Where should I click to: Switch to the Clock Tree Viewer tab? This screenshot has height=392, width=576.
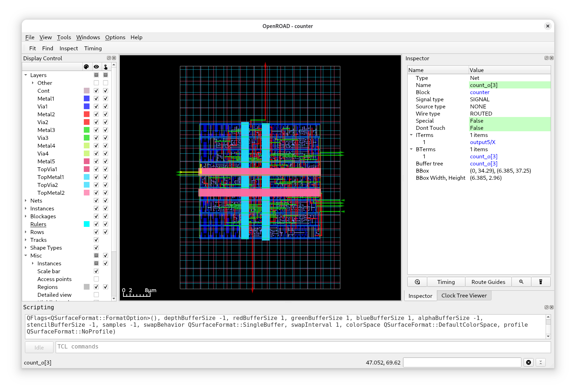pos(464,296)
